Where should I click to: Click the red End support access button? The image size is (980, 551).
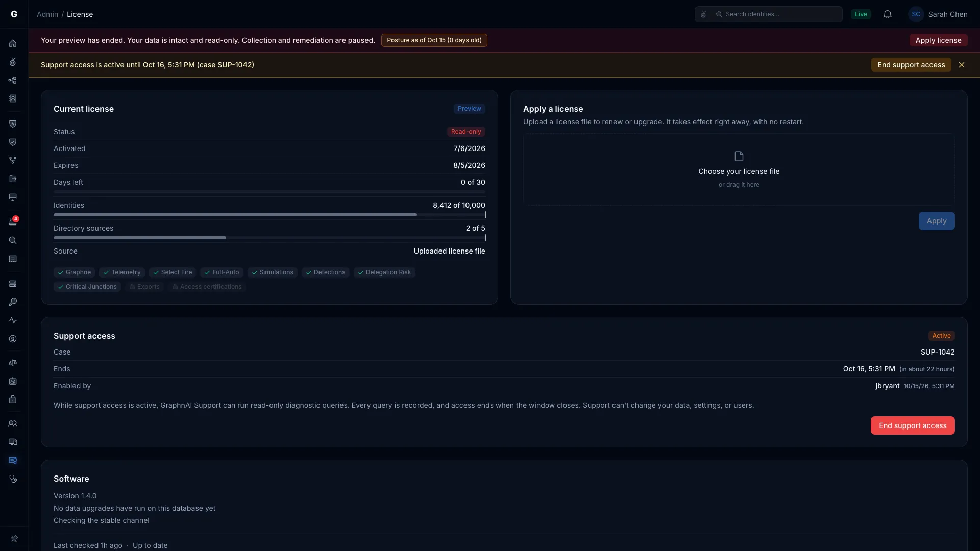[913, 425]
